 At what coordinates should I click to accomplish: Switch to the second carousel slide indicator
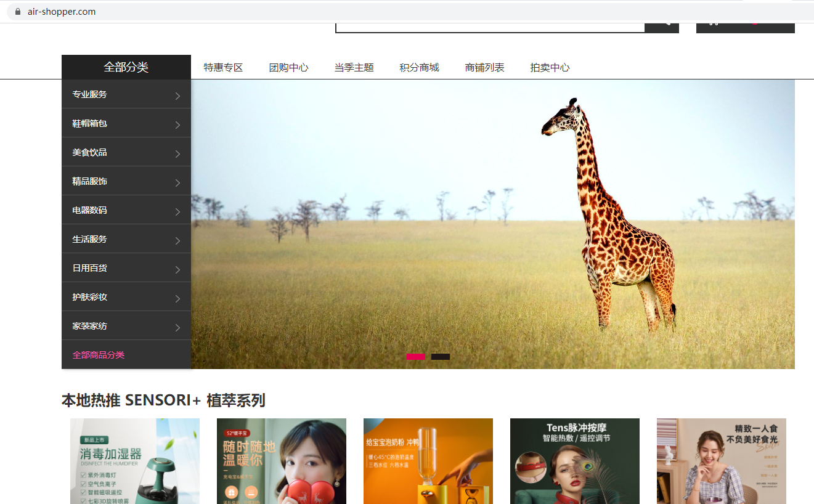tap(440, 357)
